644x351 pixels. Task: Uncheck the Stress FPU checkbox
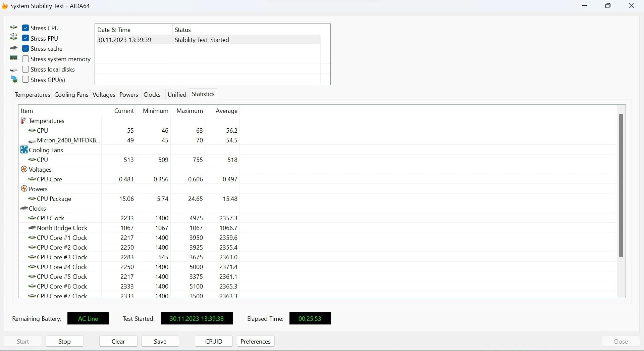pyautogui.click(x=25, y=38)
